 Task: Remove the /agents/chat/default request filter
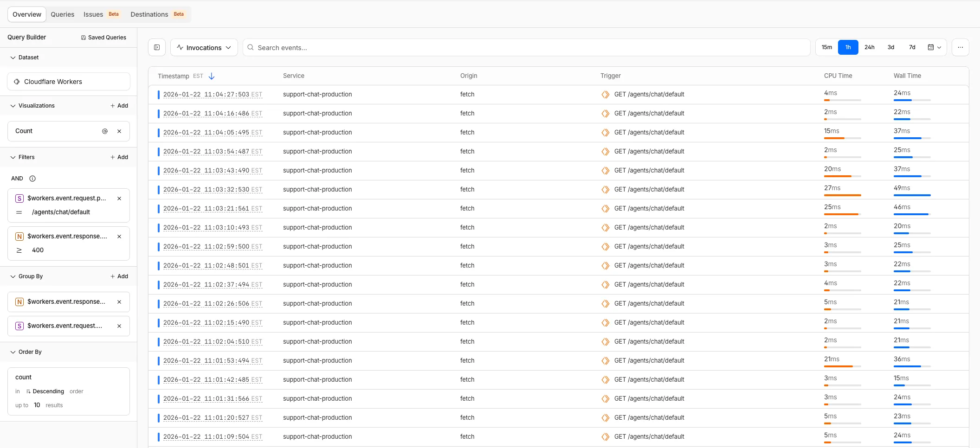click(x=119, y=198)
